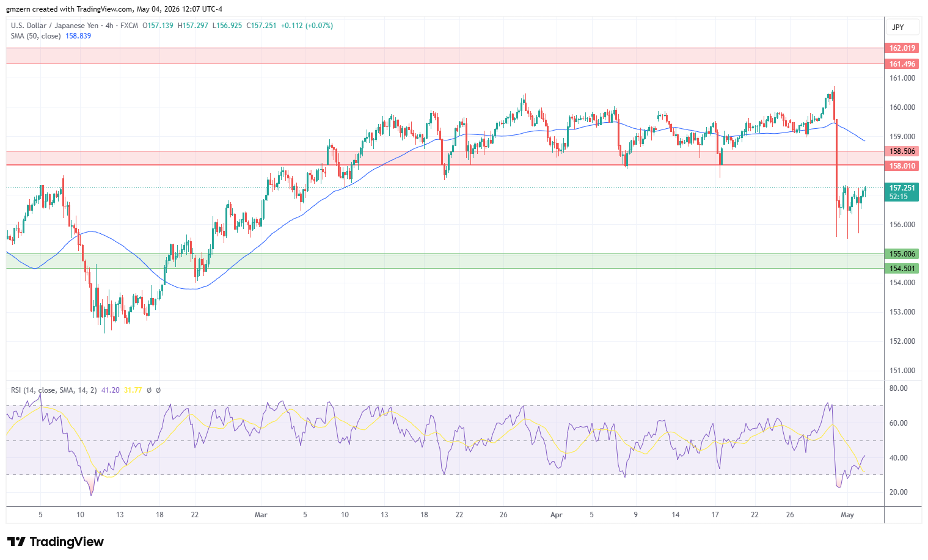Click the gmzern created with TradingView.com caption
Screen dimensions: 928x560
114,9
